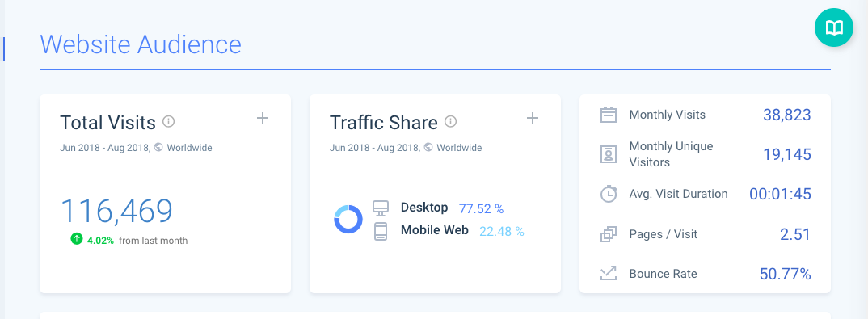Click the Bounce Rate arrow chart icon
The width and height of the screenshot is (868, 319).
point(609,273)
